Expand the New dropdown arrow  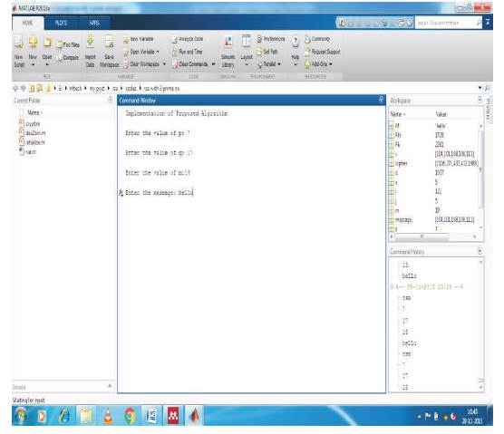click(33, 65)
